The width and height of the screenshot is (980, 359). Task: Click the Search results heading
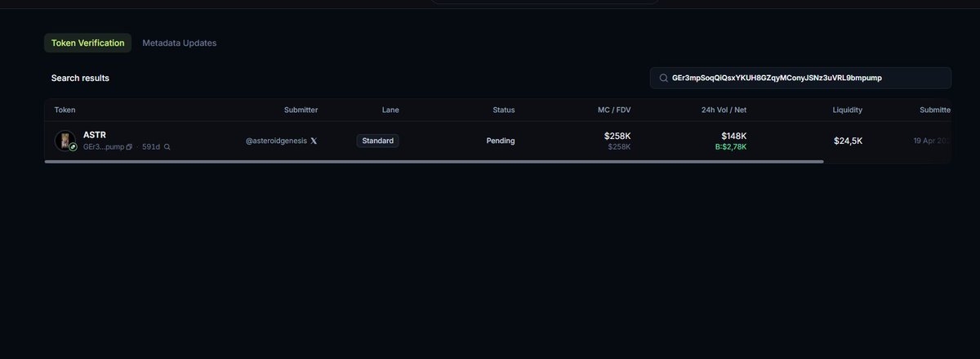[80, 78]
